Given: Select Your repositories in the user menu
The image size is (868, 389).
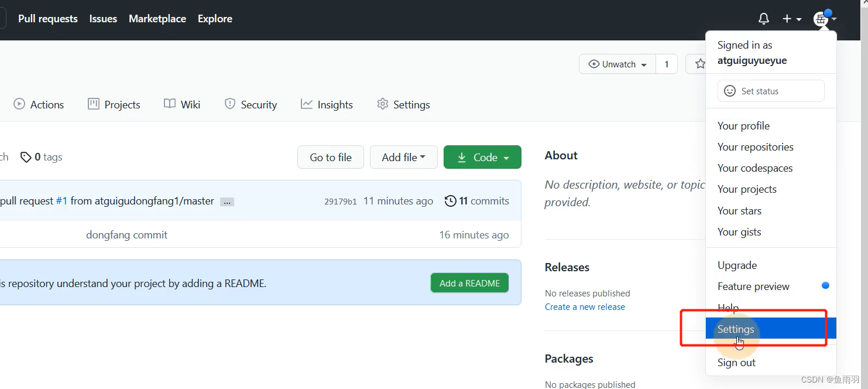Looking at the screenshot, I should (771, 147).
